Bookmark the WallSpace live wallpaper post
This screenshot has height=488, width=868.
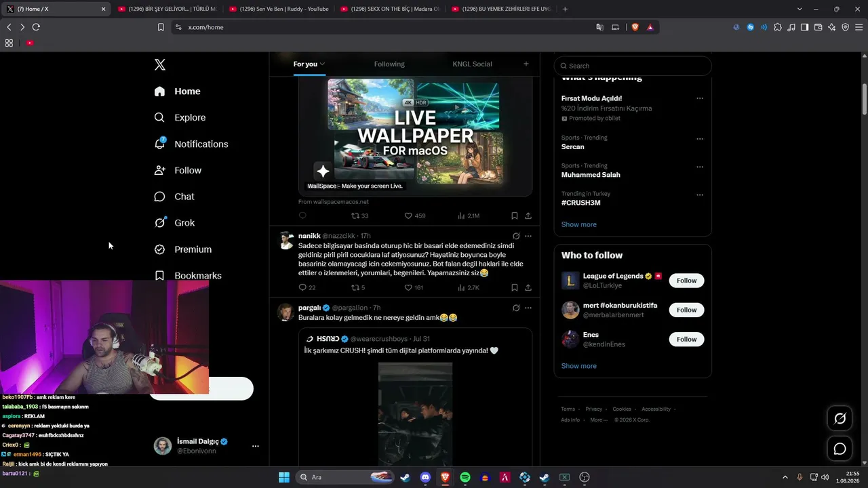click(515, 216)
